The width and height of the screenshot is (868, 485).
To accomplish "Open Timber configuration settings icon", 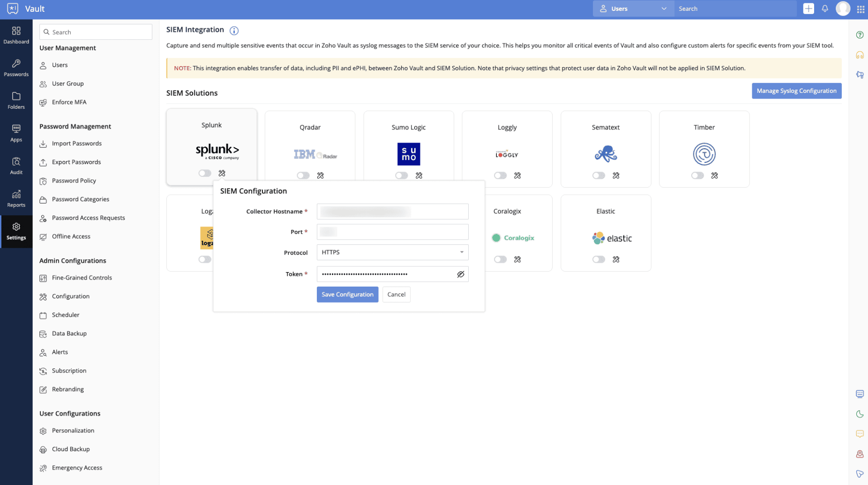I will click(714, 175).
